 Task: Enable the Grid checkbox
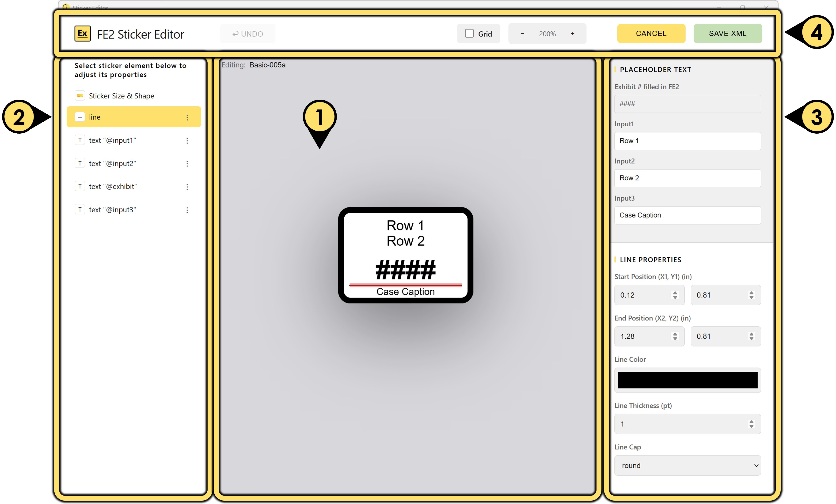coord(469,34)
